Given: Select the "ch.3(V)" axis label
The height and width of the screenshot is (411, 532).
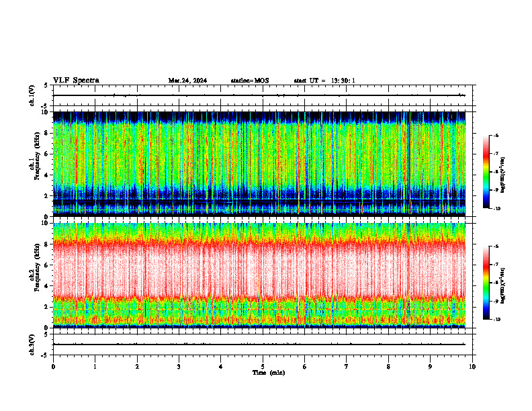Looking at the screenshot, I should click(x=32, y=345).
